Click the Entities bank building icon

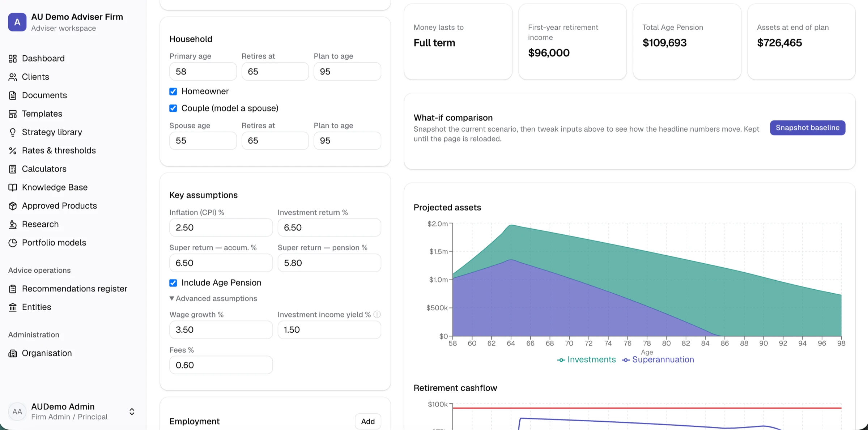tap(13, 307)
